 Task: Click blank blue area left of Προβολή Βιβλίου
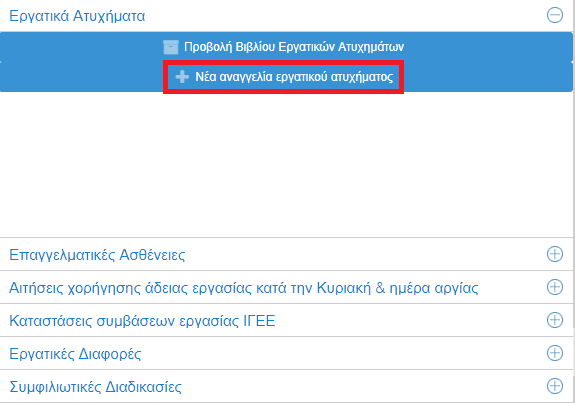pyautogui.click(x=81, y=47)
